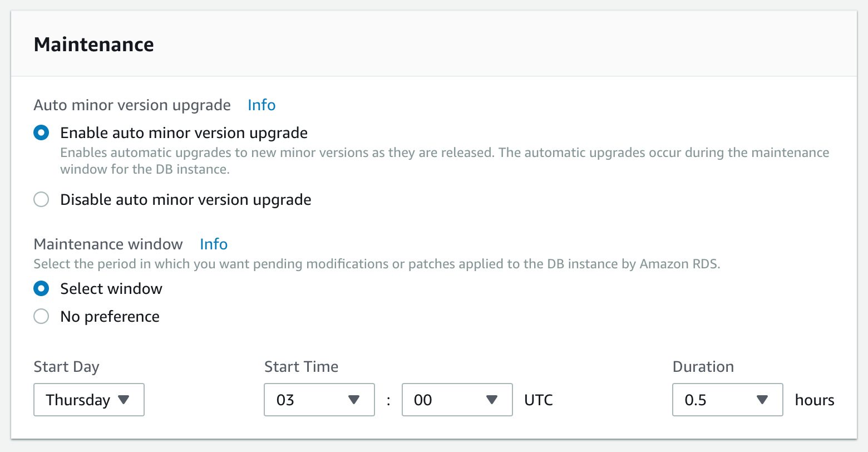Screen dimensions: 868x452
Task: Click the Auto minor version upgrade label
Action: pyautogui.click(x=132, y=105)
